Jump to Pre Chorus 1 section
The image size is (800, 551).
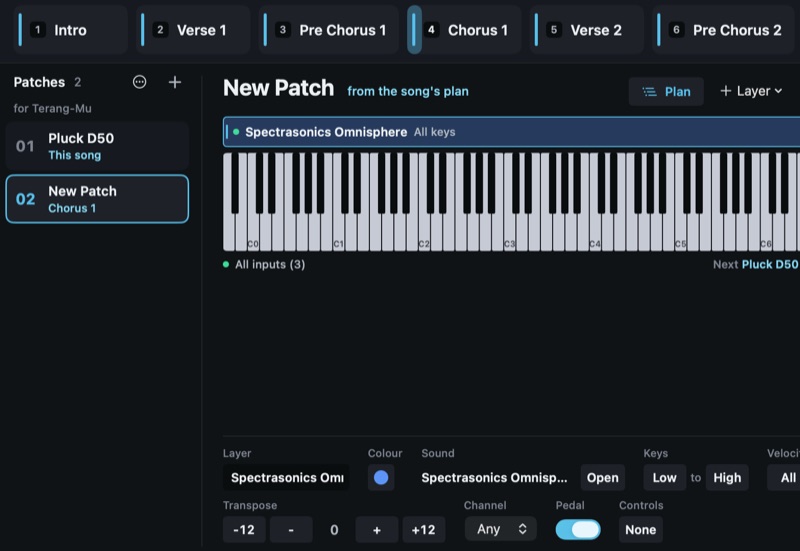(x=329, y=30)
